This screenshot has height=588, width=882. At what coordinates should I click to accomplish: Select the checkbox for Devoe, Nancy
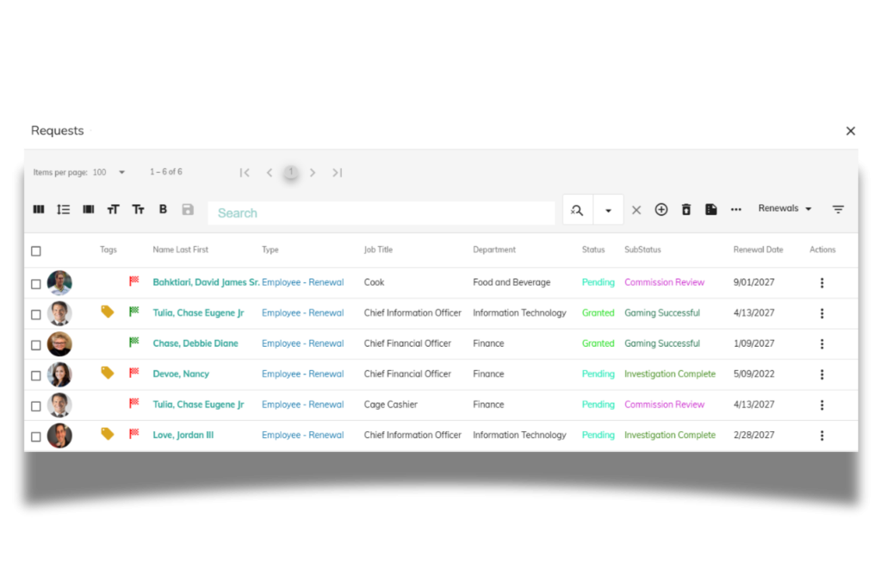(36, 375)
